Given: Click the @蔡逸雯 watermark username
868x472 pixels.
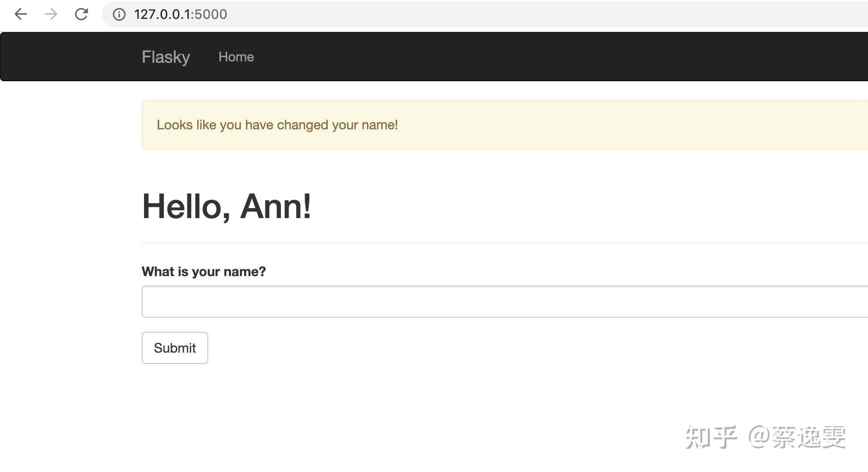Looking at the screenshot, I should click(797, 437).
